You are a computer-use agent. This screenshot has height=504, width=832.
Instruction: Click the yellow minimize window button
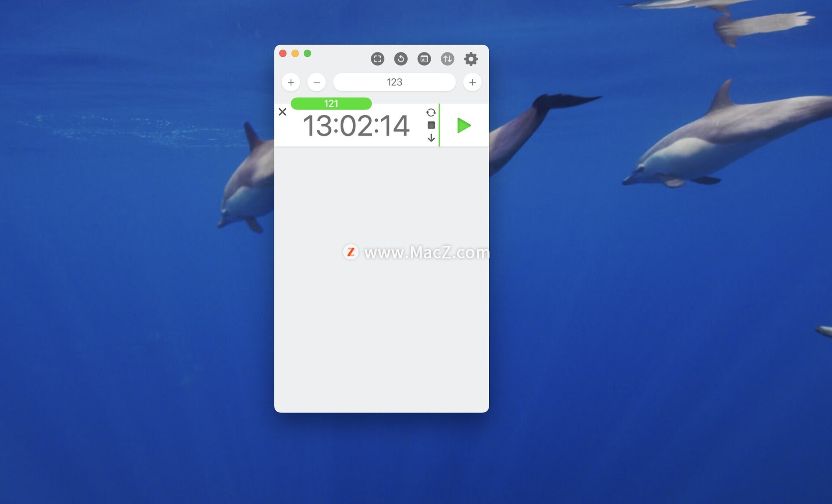pos(295,53)
